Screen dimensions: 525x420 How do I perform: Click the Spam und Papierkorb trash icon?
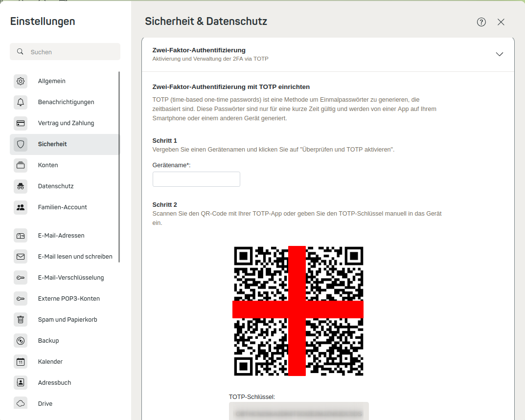click(21, 320)
